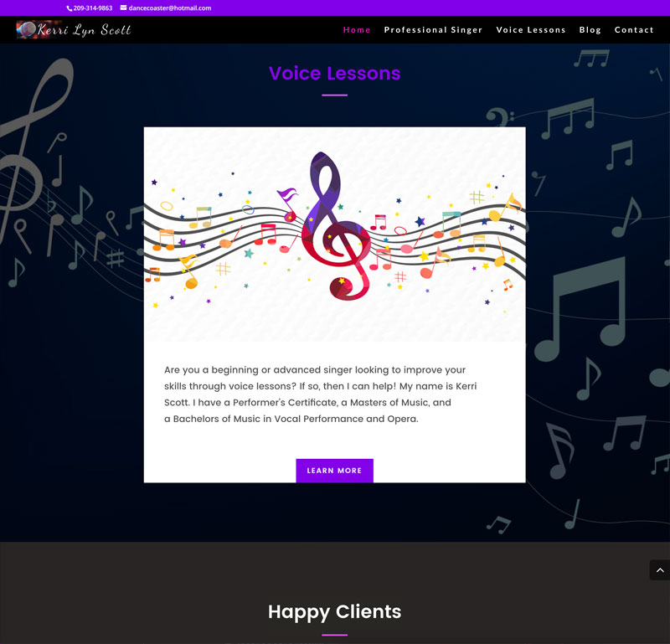The image size is (670, 644).
Task: Click the logo's circular photo thumbnail
Action: click(27, 29)
